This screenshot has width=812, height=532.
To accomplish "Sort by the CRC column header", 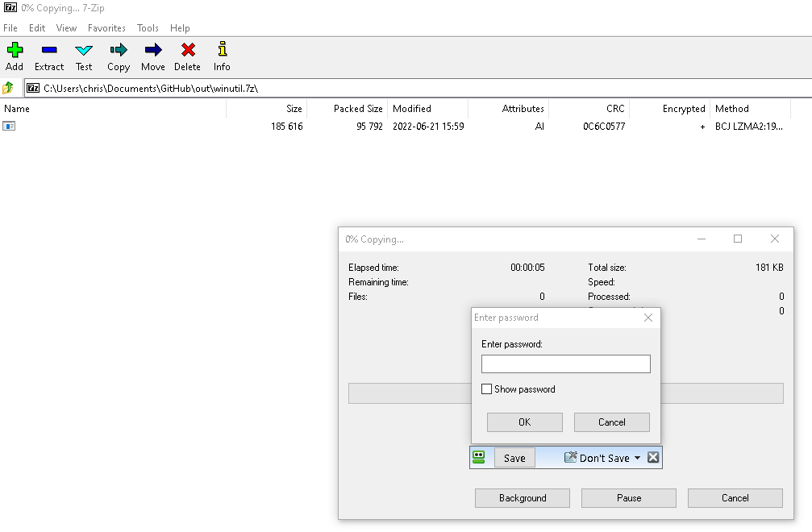I will tap(589, 109).
